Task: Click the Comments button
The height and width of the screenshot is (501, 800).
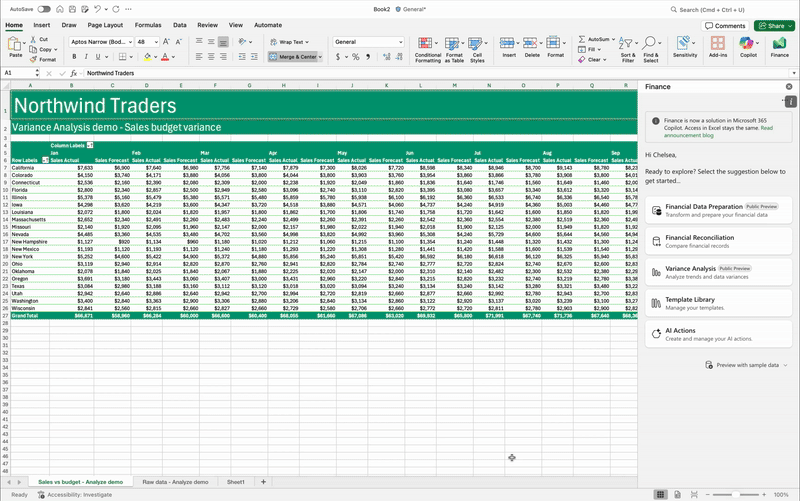Action: tap(725, 26)
